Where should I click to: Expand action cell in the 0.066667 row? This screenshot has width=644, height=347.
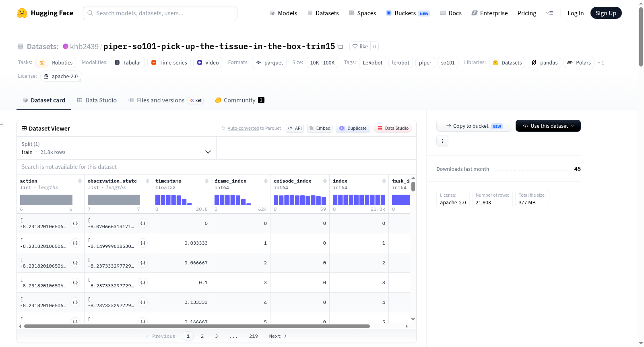click(75, 263)
